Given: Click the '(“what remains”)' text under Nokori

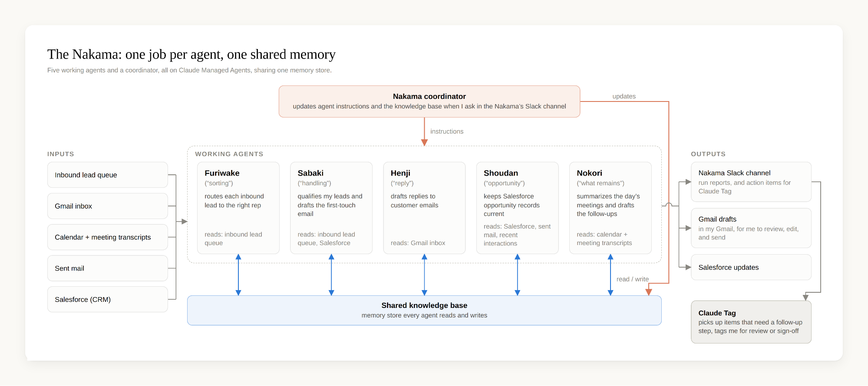Looking at the screenshot, I should click(x=601, y=183).
